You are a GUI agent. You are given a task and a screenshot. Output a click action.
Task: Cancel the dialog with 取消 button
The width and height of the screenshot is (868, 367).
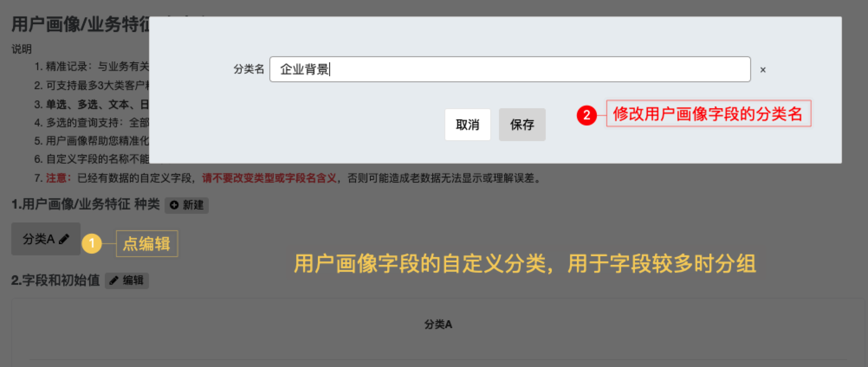pos(467,125)
